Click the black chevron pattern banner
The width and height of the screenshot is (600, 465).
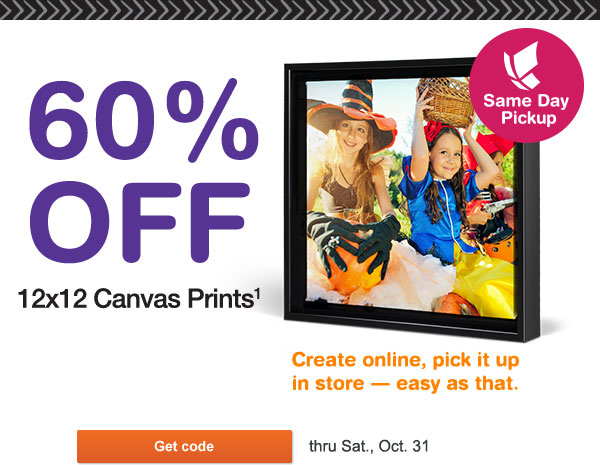click(x=300, y=10)
